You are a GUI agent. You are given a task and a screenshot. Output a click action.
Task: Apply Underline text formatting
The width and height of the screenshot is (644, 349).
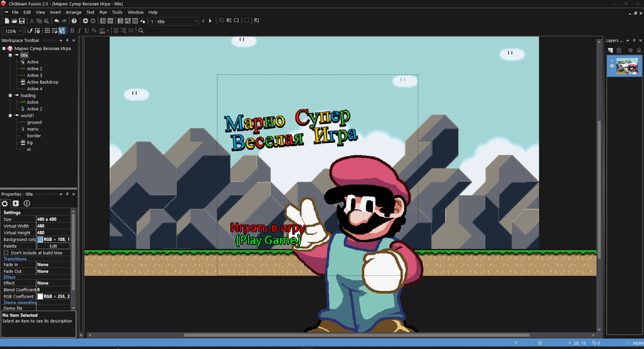(87, 31)
